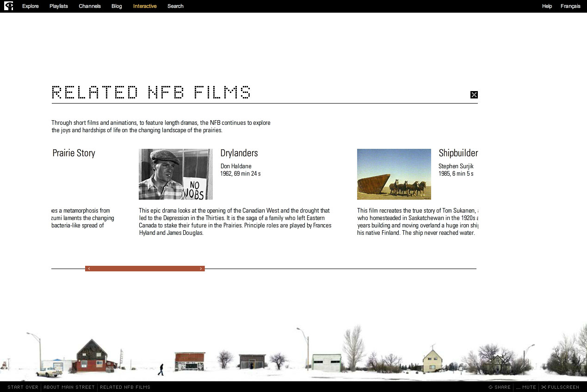The image size is (587, 392).
Task: Open the Drylanders film thumbnail
Action: pos(176,174)
